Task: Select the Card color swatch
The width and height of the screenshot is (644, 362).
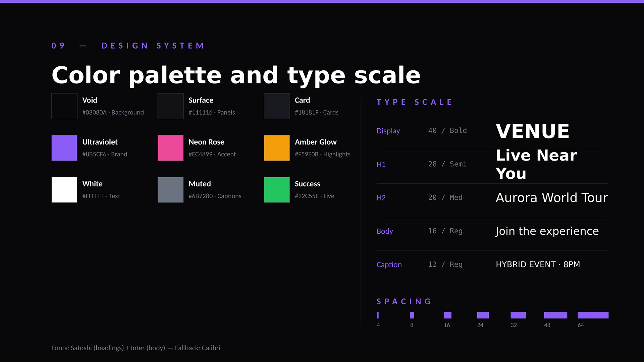Action: 277,106
